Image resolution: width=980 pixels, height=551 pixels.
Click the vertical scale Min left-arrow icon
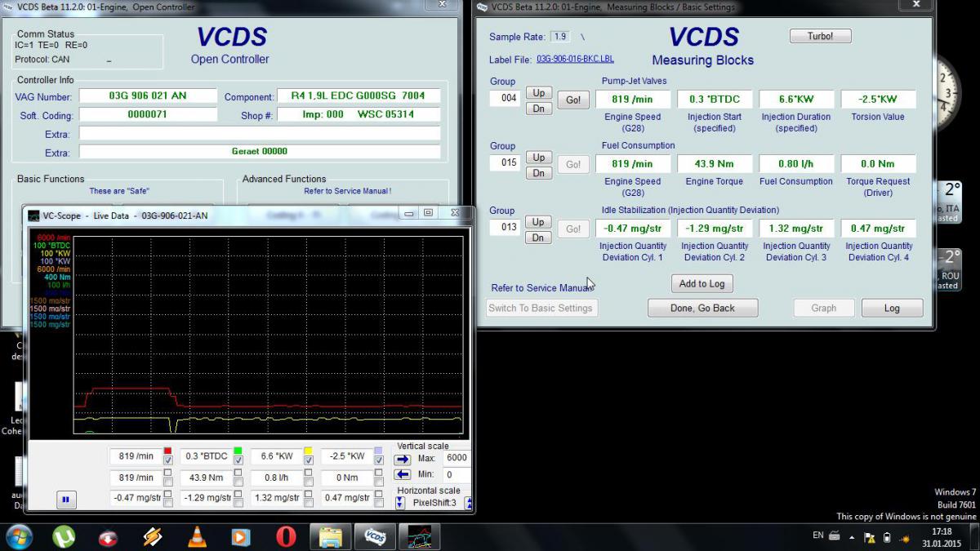coord(402,474)
